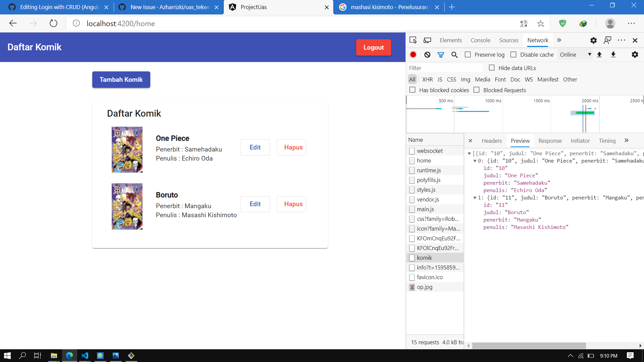The image size is (644, 362).
Task: Select the komik request in list
Action: coord(435,258)
